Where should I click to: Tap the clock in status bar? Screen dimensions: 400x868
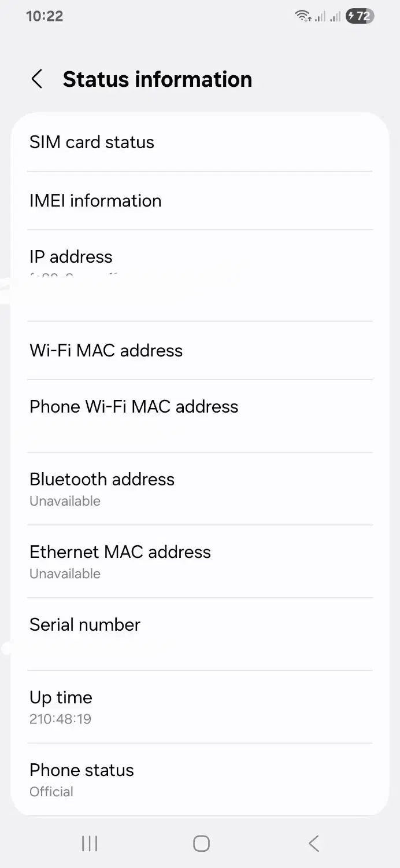click(x=45, y=16)
